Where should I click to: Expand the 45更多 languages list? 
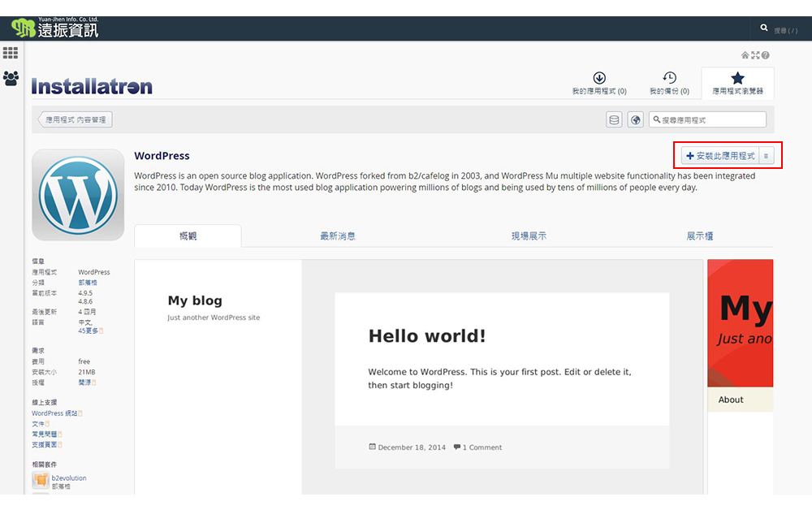point(89,331)
